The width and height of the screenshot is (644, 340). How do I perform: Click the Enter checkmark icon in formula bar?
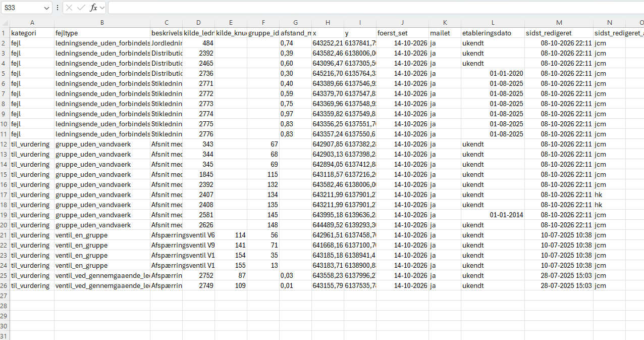[x=81, y=8]
